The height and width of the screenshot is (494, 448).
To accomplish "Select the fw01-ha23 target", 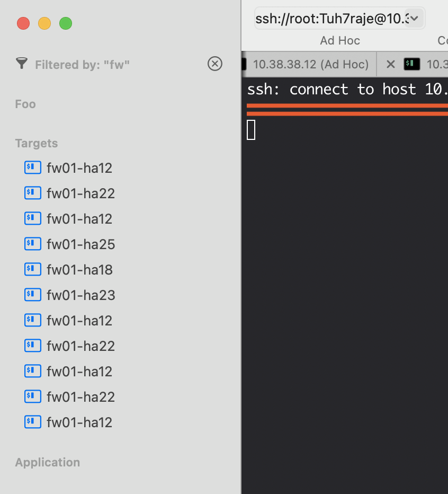I will point(80,295).
